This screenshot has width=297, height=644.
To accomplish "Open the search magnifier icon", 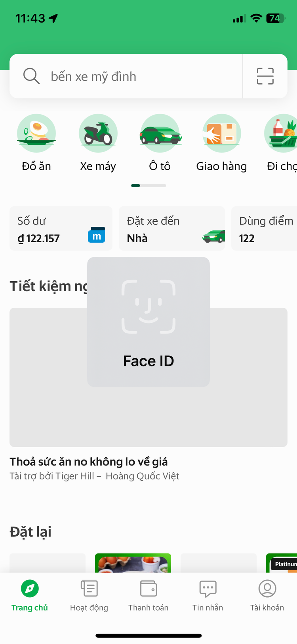I will (x=31, y=76).
